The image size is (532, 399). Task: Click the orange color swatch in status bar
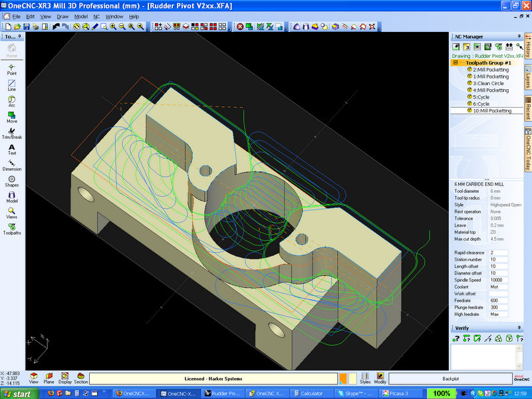(x=342, y=378)
